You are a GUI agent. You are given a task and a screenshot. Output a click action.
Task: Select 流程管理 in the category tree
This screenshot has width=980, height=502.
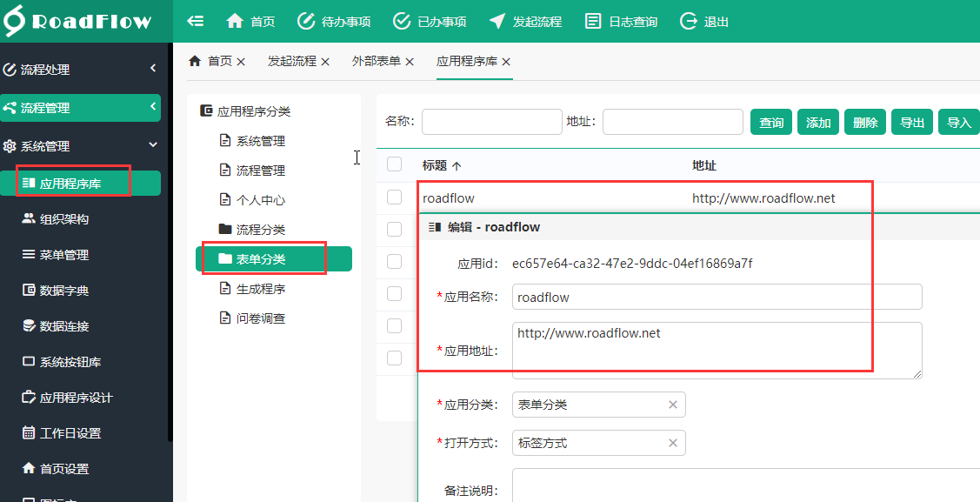pos(252,170)
